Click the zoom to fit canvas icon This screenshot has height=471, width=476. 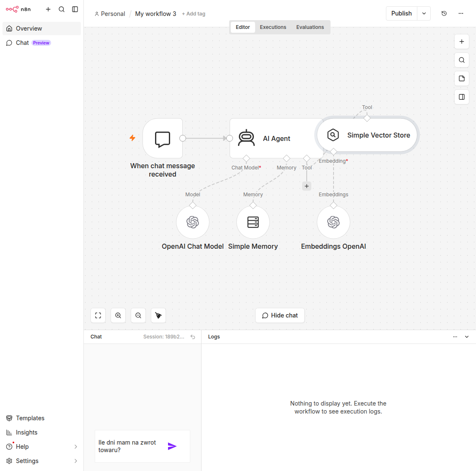pyautogui.click(x=98, y=315)
